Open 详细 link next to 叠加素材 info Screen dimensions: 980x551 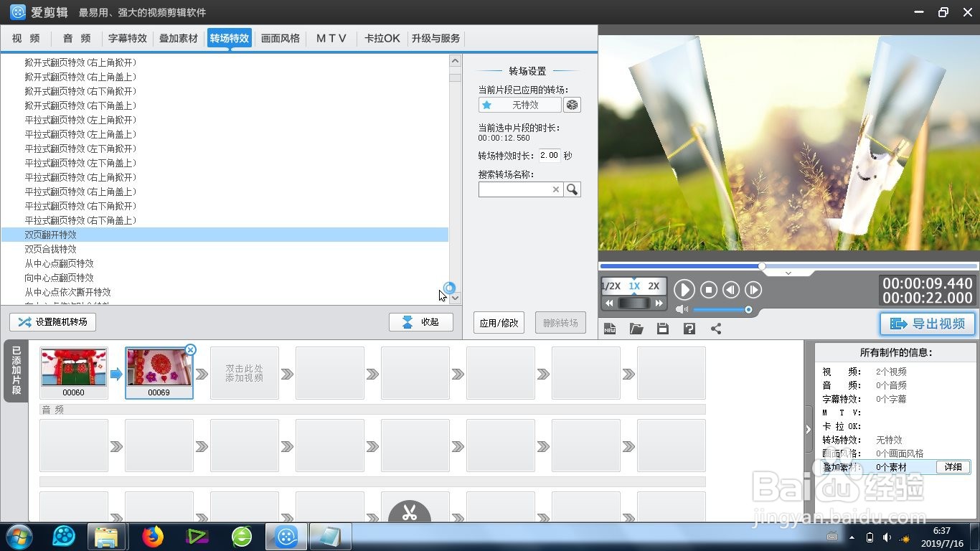952,467
